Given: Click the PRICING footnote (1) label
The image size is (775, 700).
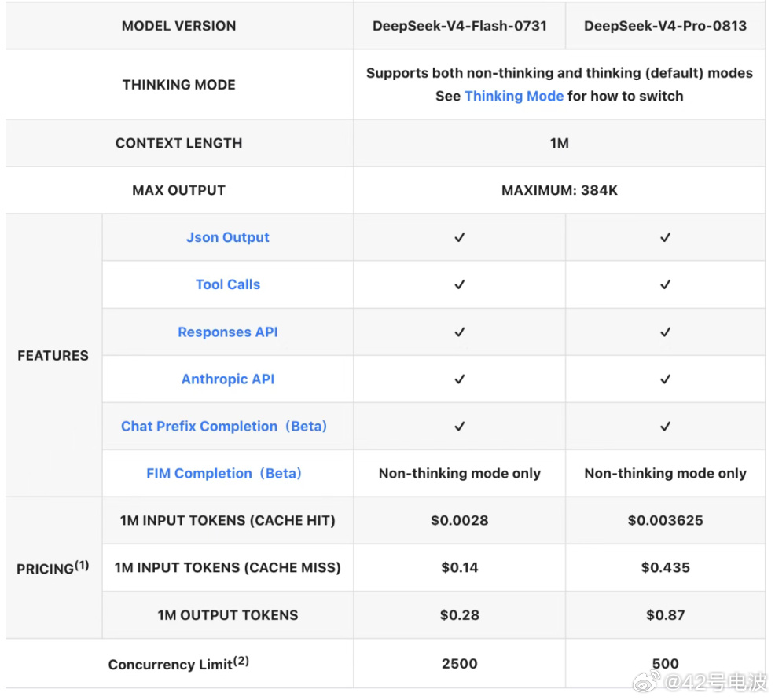Looking at the screenshot, I should pos(82,565).
